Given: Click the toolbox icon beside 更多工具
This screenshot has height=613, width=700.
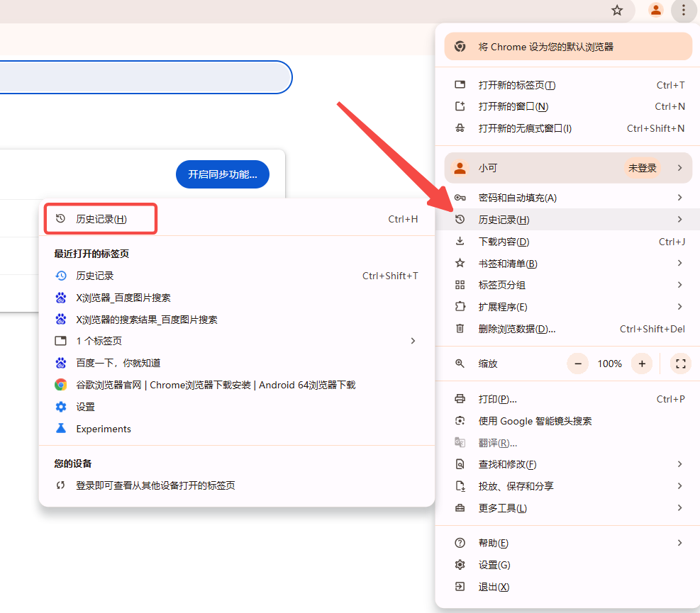Looking at the screenshot, I should click(460, 508).
